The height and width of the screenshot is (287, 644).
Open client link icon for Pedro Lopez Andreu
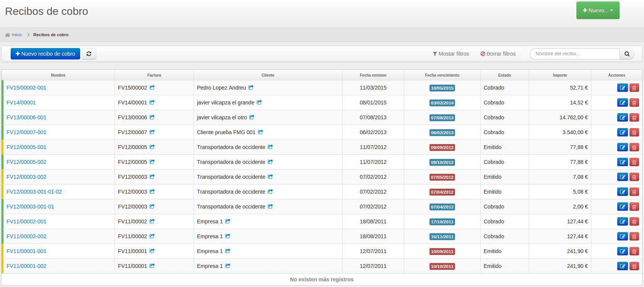[251, 87]
